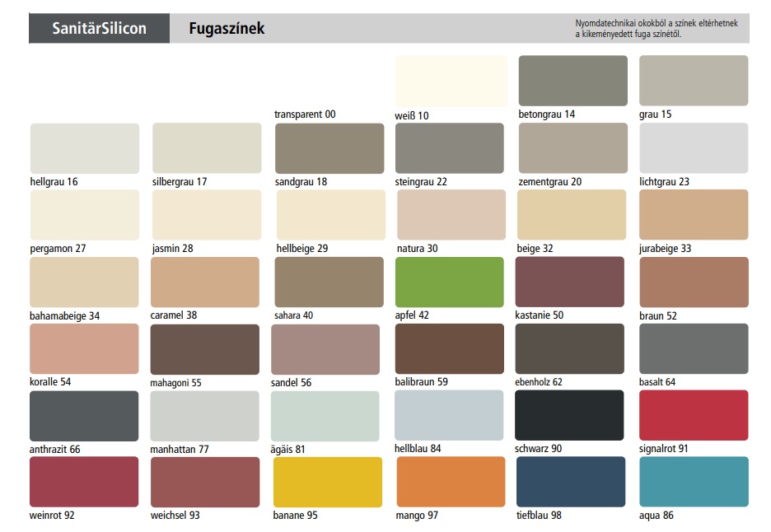Choose the sandel 56 color swatch

[325, 349]
